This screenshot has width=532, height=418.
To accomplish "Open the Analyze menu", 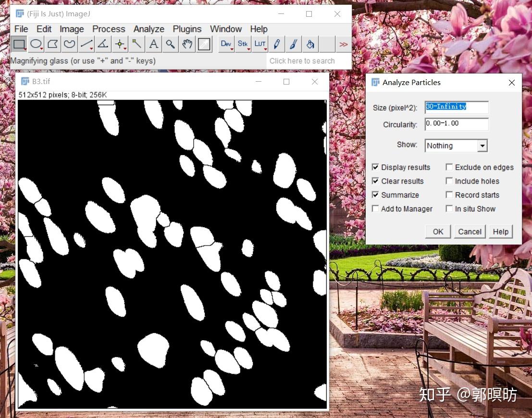I will [x=148, y=29].
